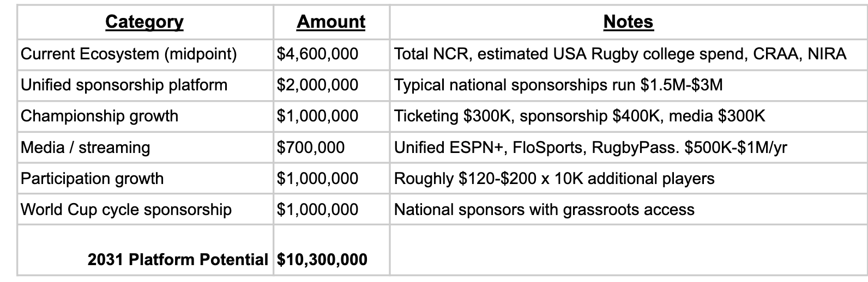Click the Unified ESPN+ notes cell

point(590,148)
